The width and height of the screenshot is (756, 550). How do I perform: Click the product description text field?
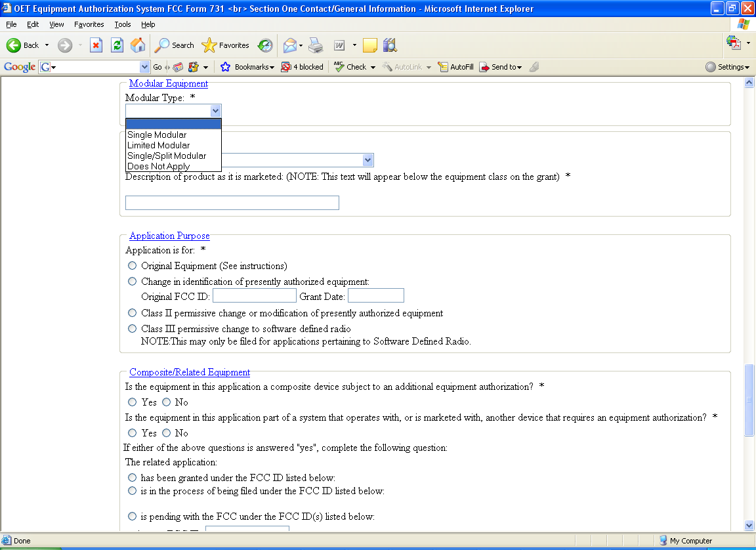[232, 203]
